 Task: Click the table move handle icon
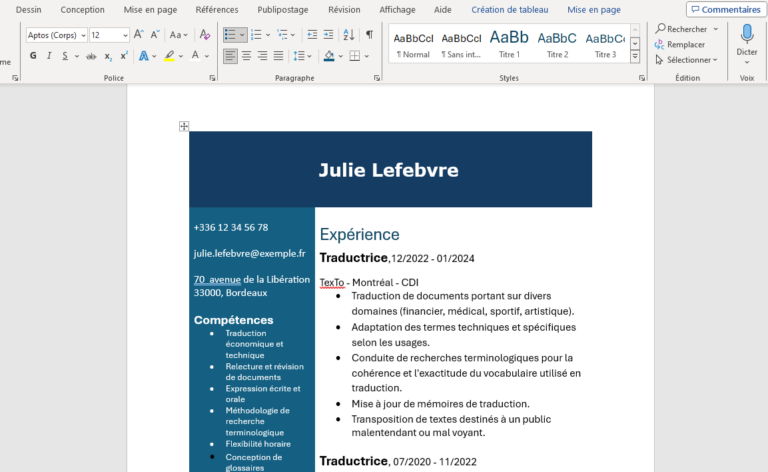click(184, 126)
